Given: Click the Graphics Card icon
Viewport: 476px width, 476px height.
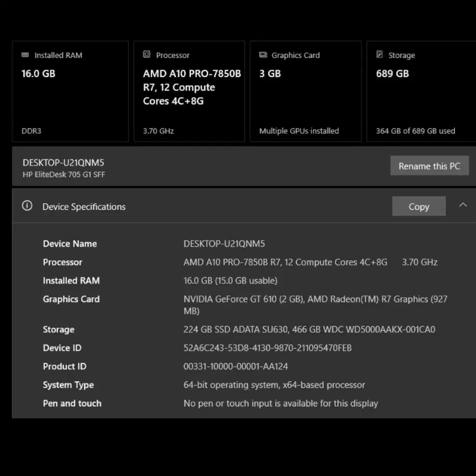Looking at the screenshot, I should [x=263, y=55].
